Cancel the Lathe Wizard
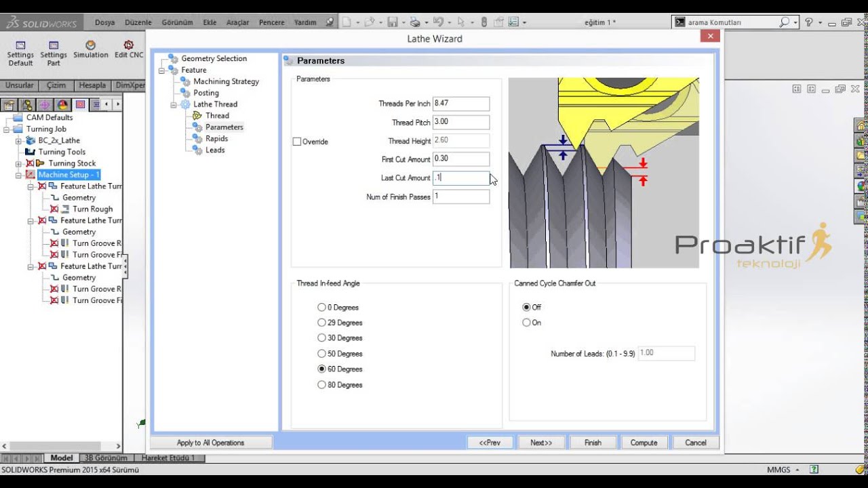868x488 pixels. click(x=695, y=443)
